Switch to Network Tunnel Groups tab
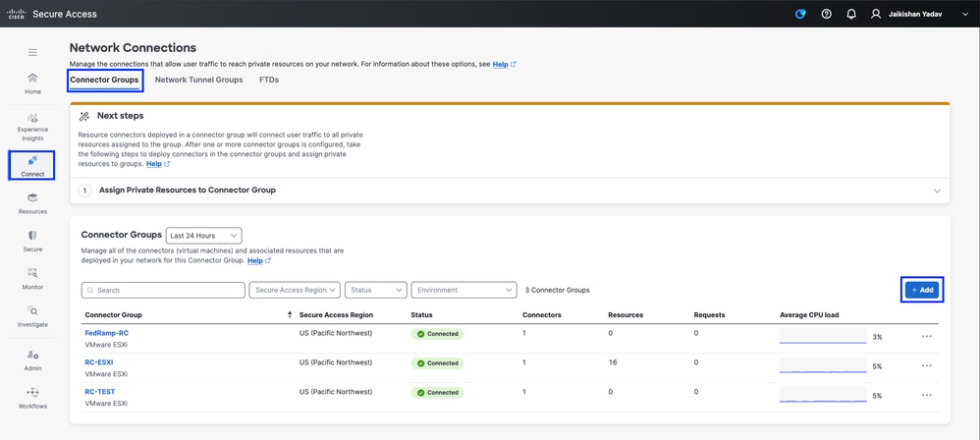 tap(198, 80)
